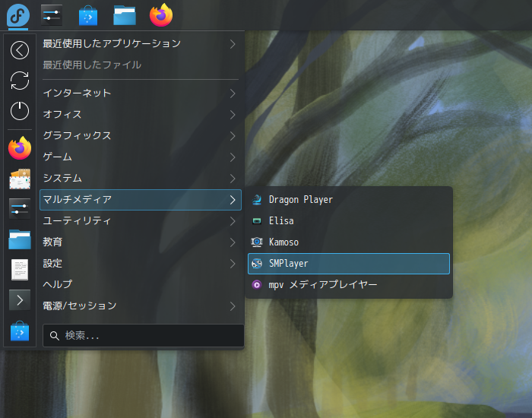This screenshot has height=418, width=532.
Task: Expand グラフィックス submenu arrow
Action: 233,136
